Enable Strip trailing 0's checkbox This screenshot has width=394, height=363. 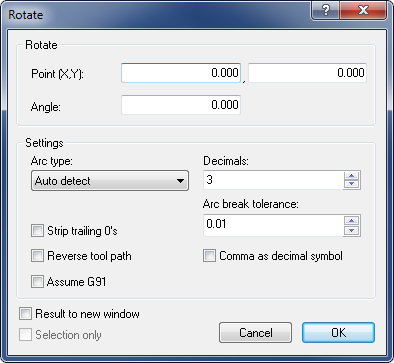coord(37,231)
